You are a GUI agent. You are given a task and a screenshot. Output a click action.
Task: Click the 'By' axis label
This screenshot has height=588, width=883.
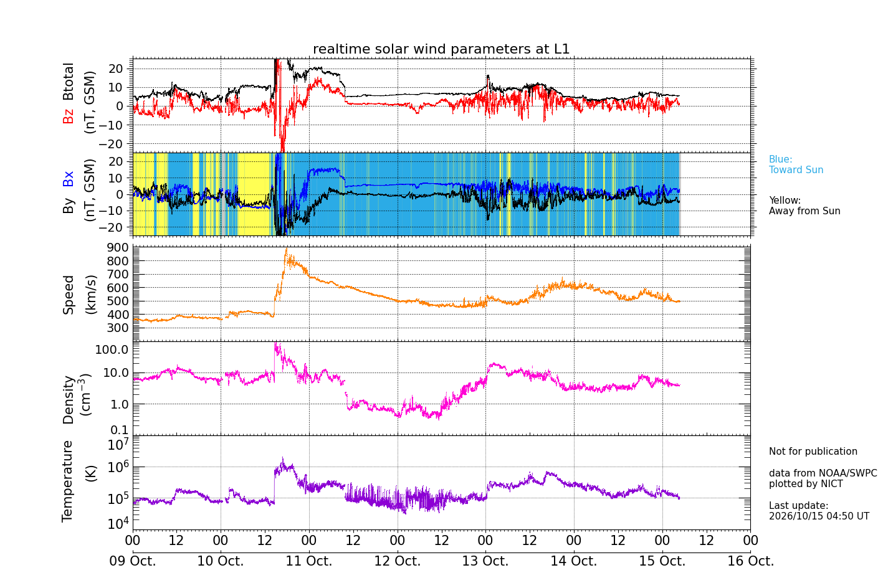pos(69,206)
